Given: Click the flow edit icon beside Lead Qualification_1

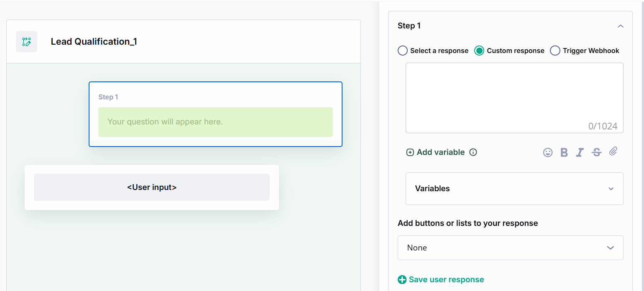Looking at the screenshot, I should [x=26, y=42].
